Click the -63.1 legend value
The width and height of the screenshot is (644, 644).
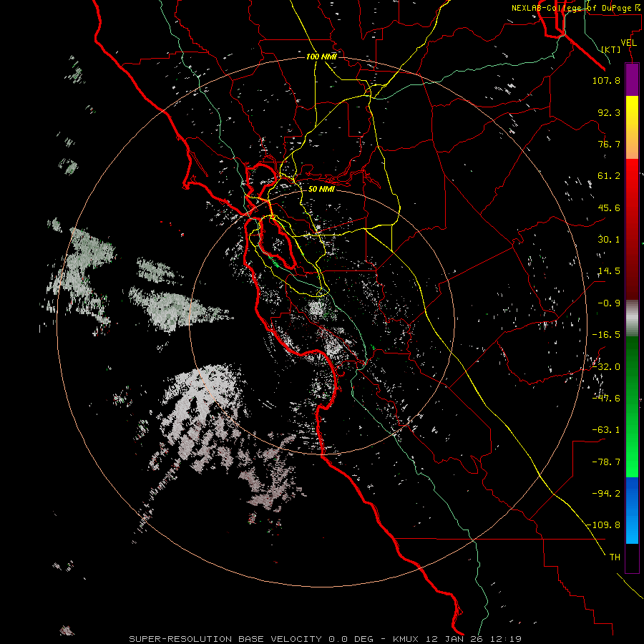606,430
